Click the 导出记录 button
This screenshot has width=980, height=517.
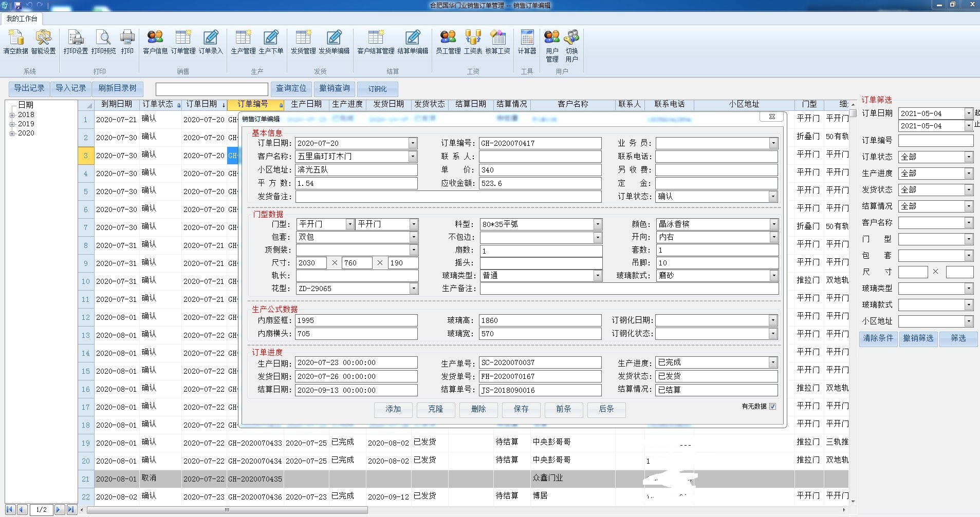[29, 88]
